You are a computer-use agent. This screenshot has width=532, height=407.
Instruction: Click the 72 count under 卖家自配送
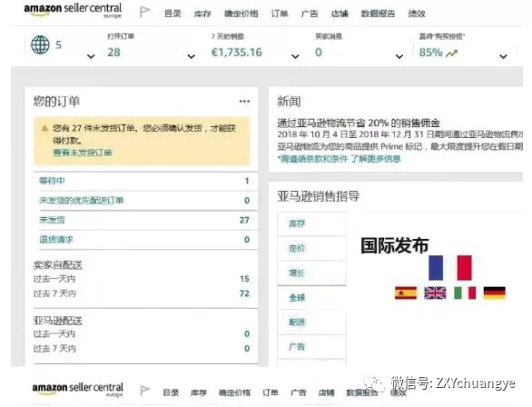(244, 293)
